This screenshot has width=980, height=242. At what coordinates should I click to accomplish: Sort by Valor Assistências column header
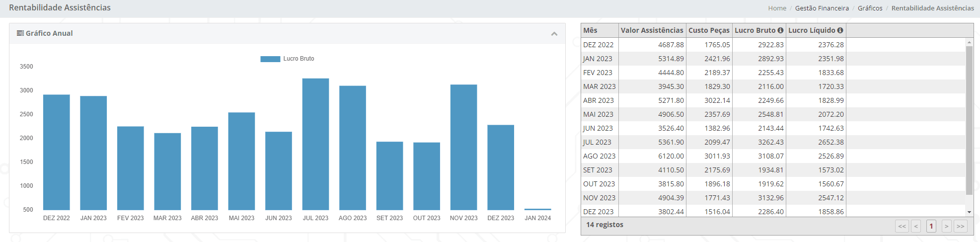coord(652,30)
